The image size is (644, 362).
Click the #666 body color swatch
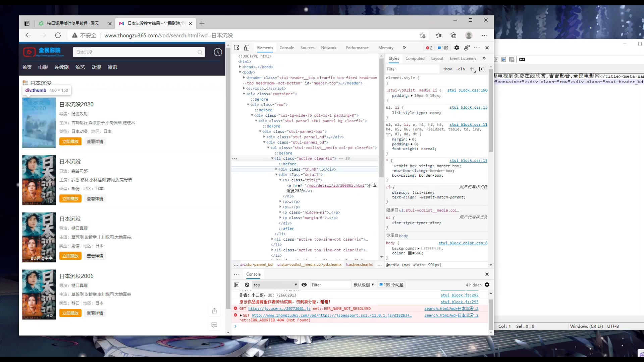pyautogui.click(x=410, y=253)
